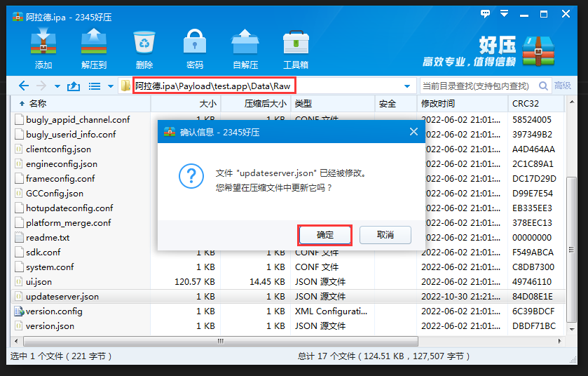Click the 删除 (Delete) trash icon

point(144,49)
